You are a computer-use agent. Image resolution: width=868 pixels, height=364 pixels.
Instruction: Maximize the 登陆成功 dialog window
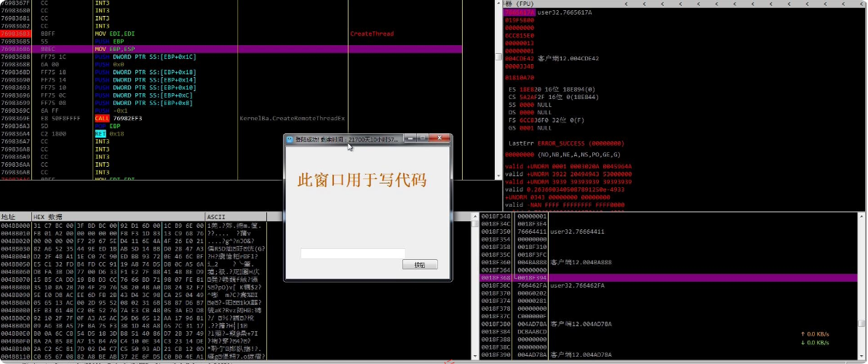[x=421, y=138]
